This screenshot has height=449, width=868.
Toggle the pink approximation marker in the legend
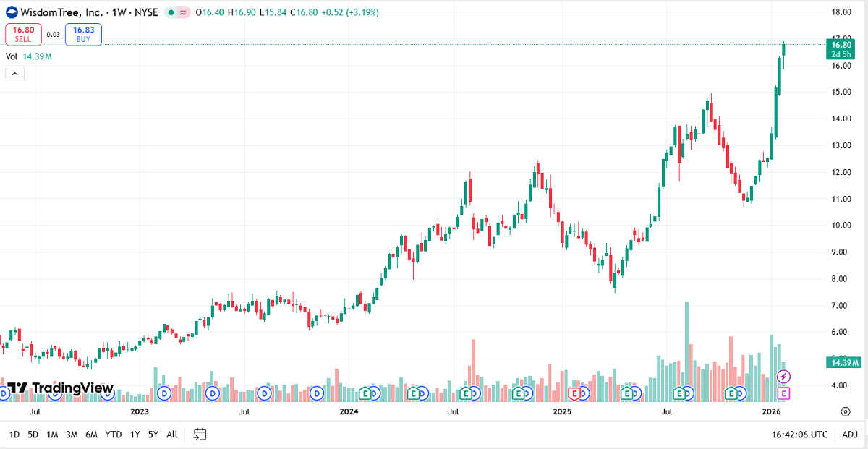click(183, 12)
